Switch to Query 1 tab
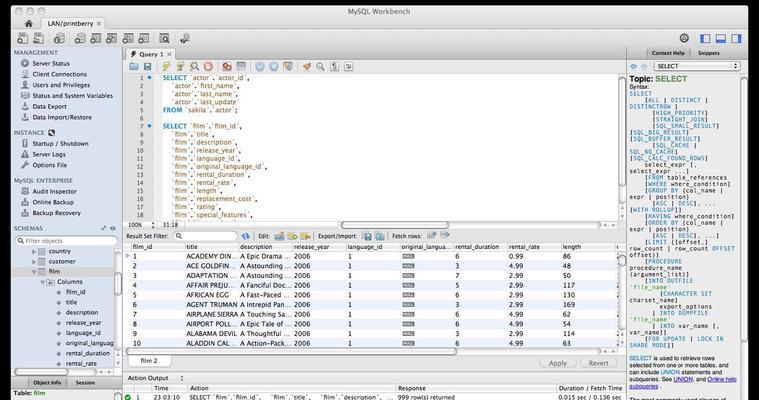Image resolution: width=759 pixels, height=400 pixels. point(149,54)
